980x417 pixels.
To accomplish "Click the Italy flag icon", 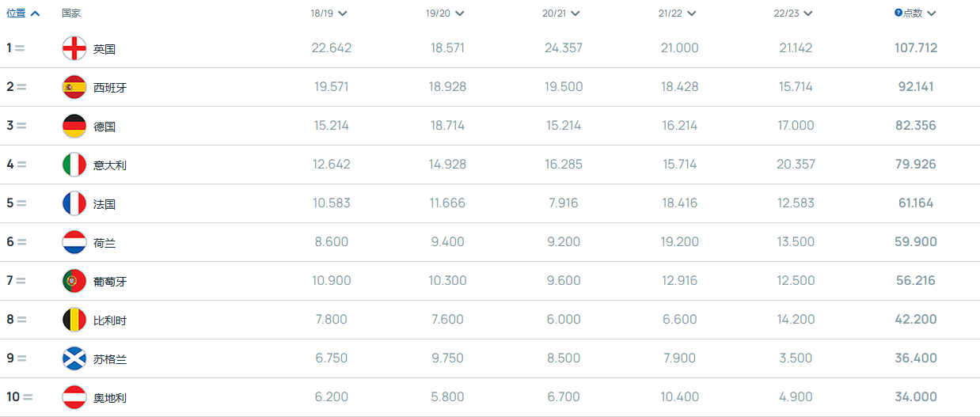I will click(74, 165).
